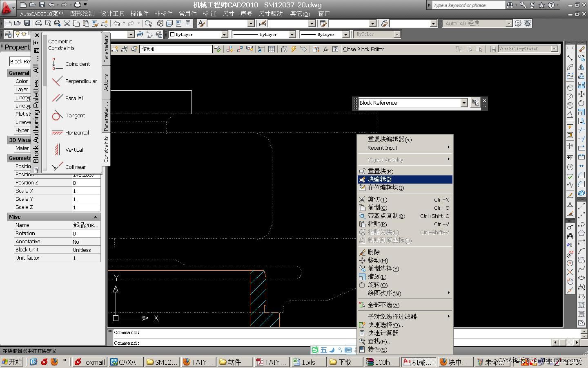
Task: Switch to the Actions palette tab
Action: point(106,83)
